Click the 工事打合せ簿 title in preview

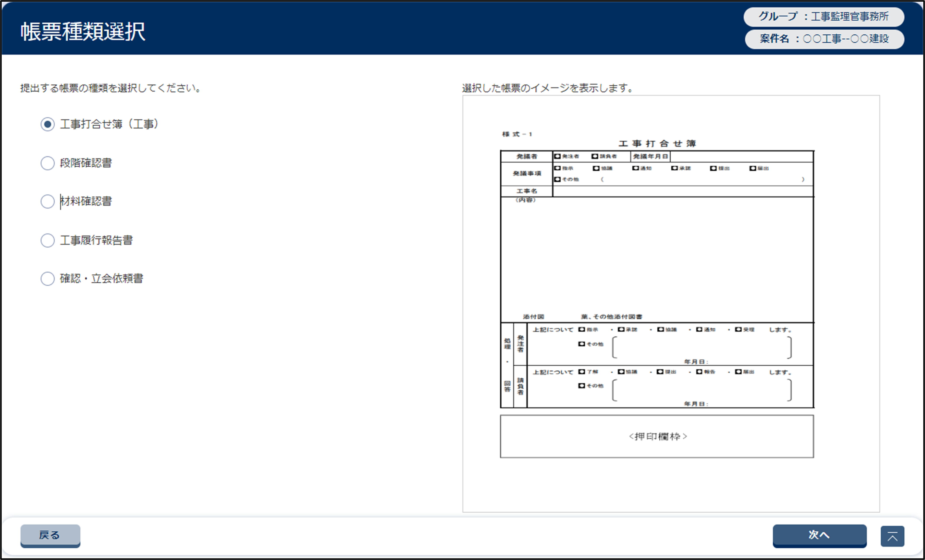657,144
